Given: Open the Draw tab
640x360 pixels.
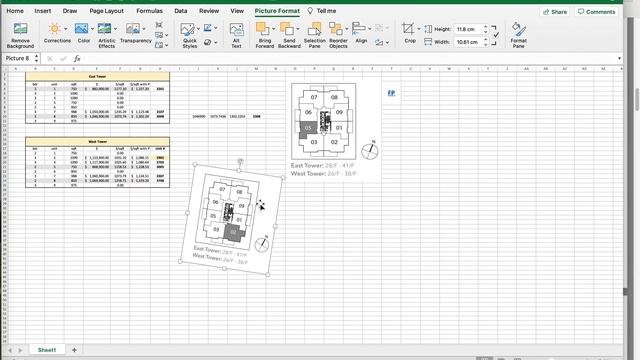Looking at the screenshot, I should point(70,11).
